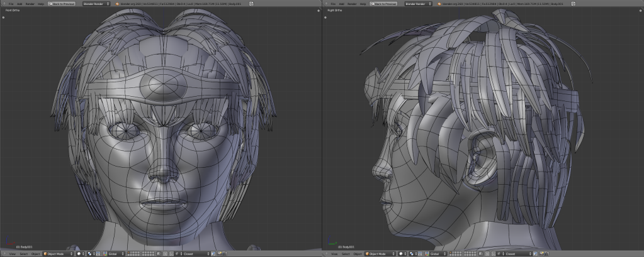The height and width of the screenshot is (257, 644).
Task: Open the File menu in the left window
Action: (11, 4)
